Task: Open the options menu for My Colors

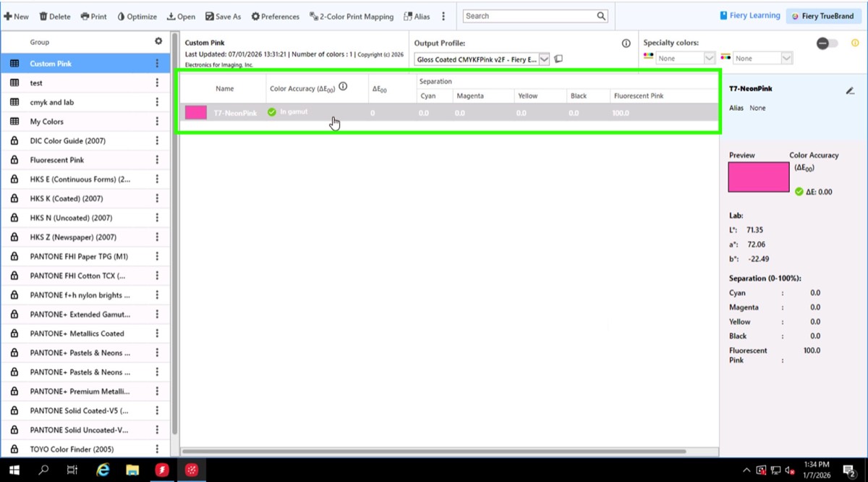Action: (x=157, y=122)
